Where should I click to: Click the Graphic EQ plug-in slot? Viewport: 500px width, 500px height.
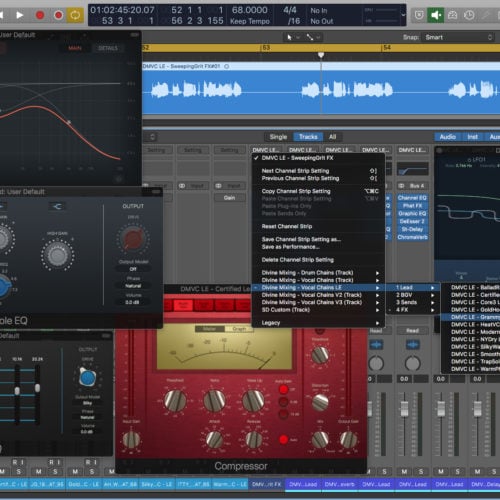pyautogui.click(x=412, y=213)
